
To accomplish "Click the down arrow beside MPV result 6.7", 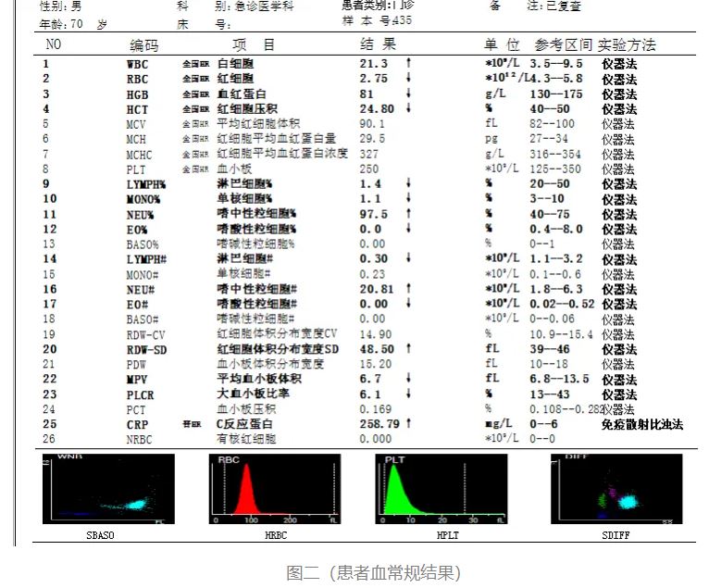I will click(x=408, y=379).
